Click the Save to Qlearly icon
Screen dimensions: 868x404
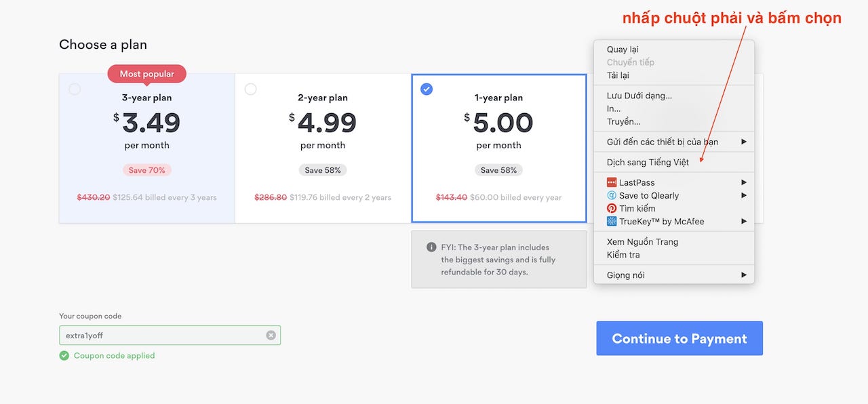(x=612, y=195)
